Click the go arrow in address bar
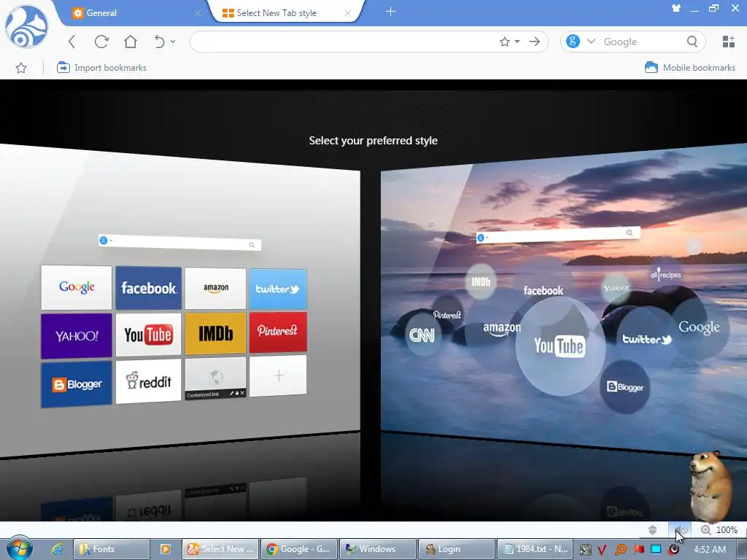 point(535,42)
